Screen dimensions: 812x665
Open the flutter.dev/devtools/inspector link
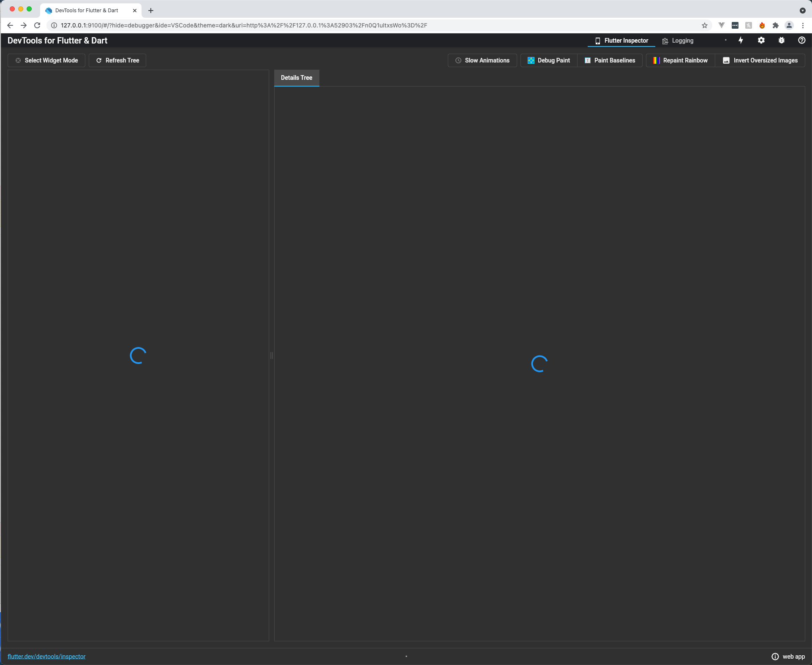[x=46, y=656]
